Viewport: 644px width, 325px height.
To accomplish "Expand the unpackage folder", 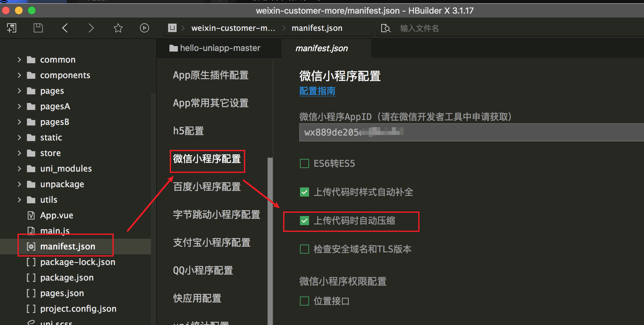I will pos(19,184).
